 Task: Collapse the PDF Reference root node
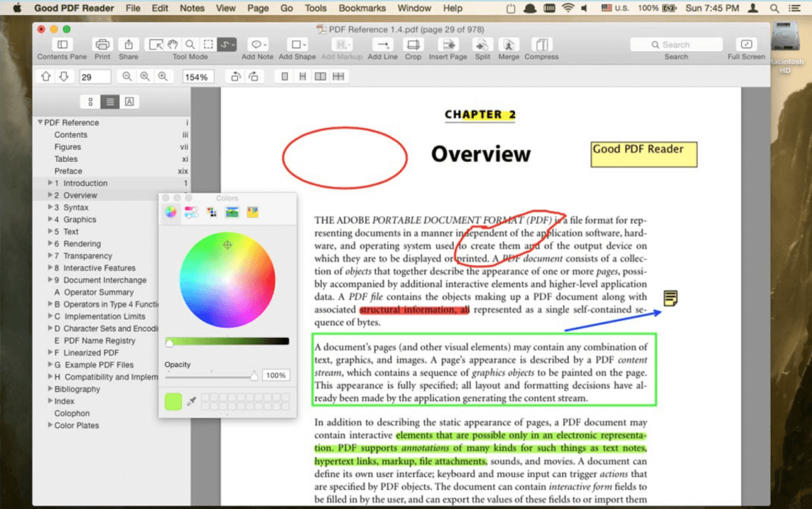[x=40, y=122]
